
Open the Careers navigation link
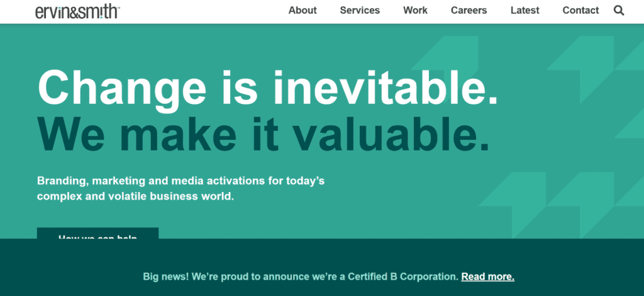click(469, 10)
